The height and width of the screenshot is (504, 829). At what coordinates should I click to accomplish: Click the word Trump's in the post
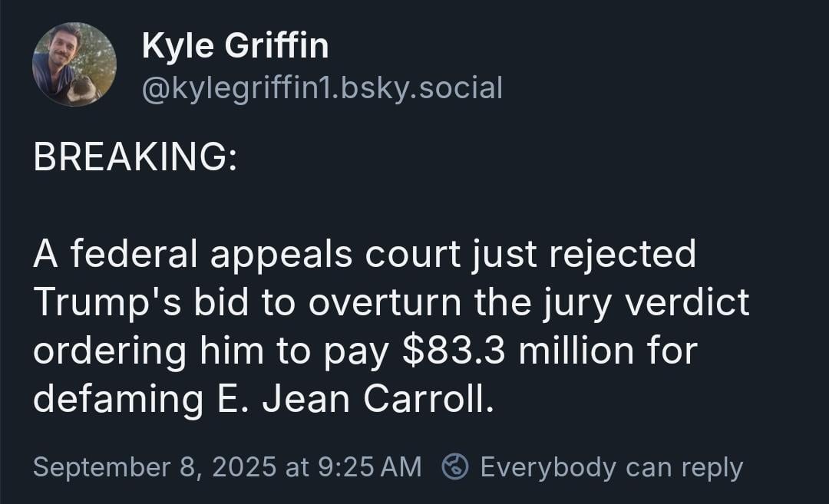click(x=107, y=303)
